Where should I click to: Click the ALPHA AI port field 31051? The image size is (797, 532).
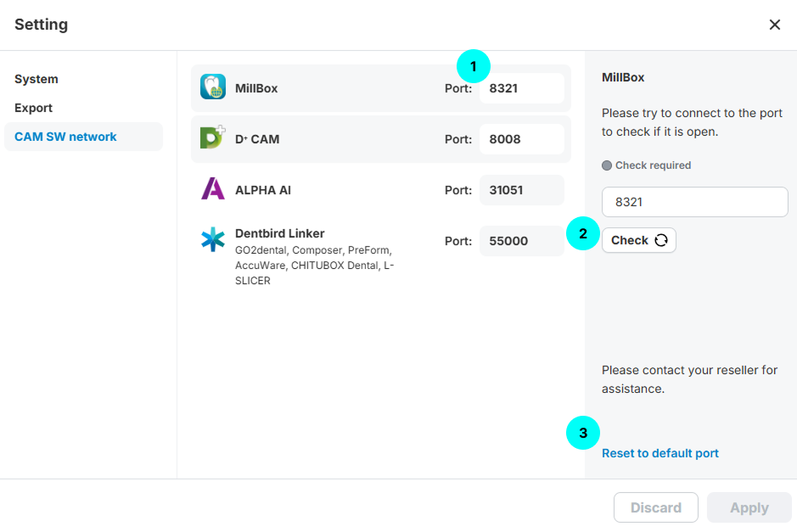click(x=521, y=190)
